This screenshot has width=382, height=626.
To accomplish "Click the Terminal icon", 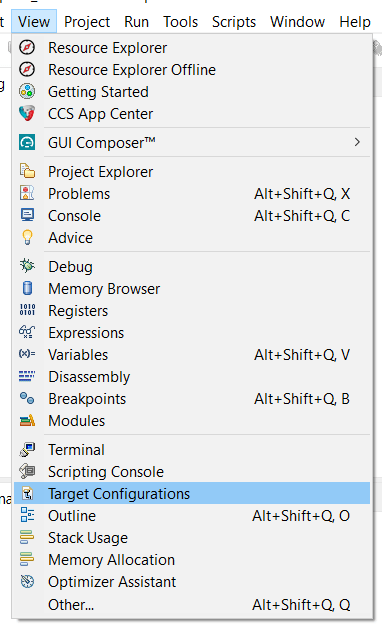I will coord(27,450).
